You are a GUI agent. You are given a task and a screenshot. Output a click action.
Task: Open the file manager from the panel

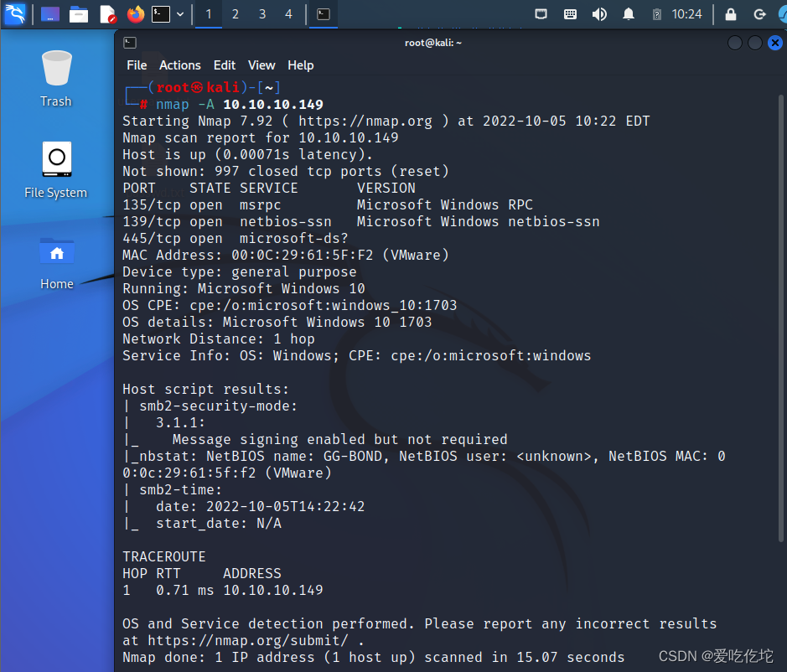coord(78,14)
